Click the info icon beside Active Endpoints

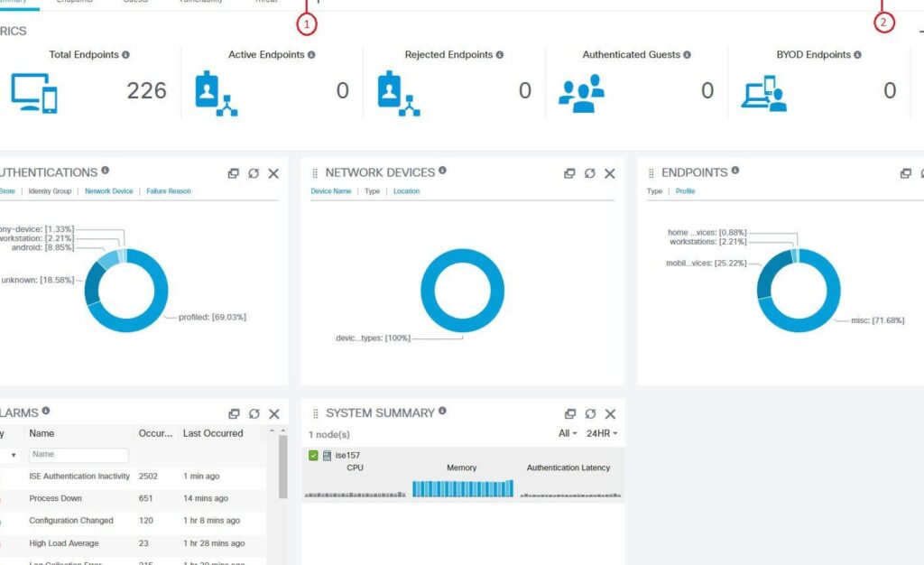[311, 55]
